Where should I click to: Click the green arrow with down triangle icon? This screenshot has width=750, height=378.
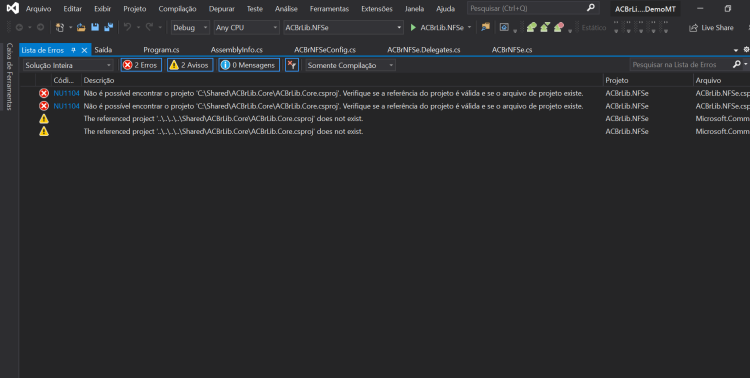pyautogui.click(x=545, y=28)
